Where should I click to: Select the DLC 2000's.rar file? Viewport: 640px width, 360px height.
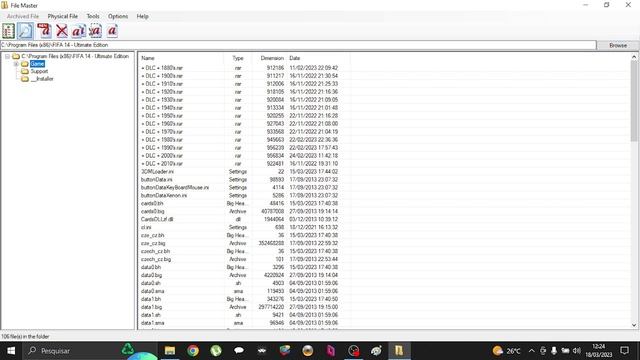(162, 156)
